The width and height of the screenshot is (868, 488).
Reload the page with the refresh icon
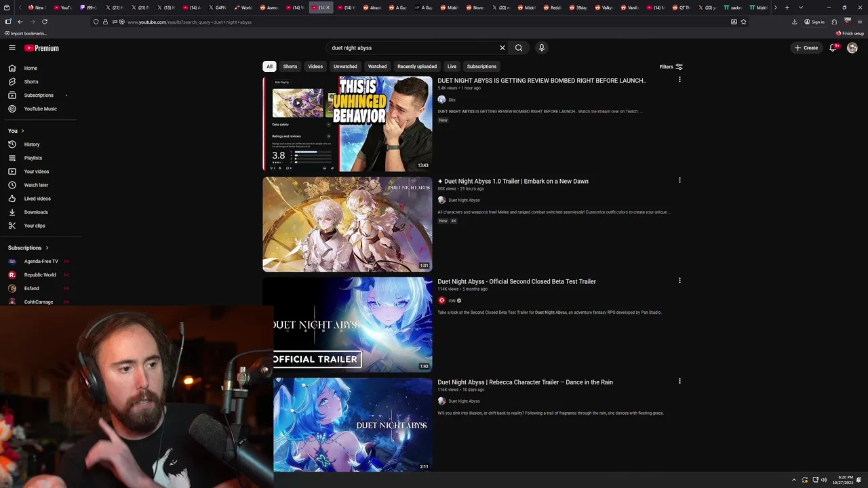point(45,22)
